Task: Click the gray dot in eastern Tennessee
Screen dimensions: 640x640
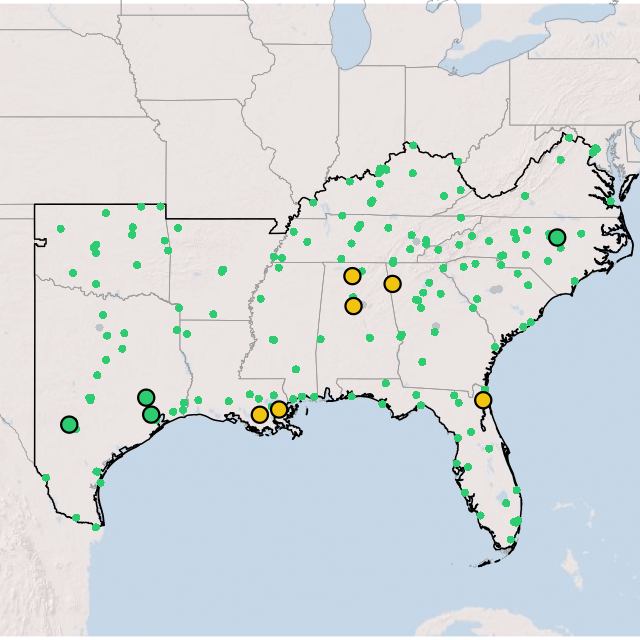Action: pyautogui.click(x=416, y=242)
